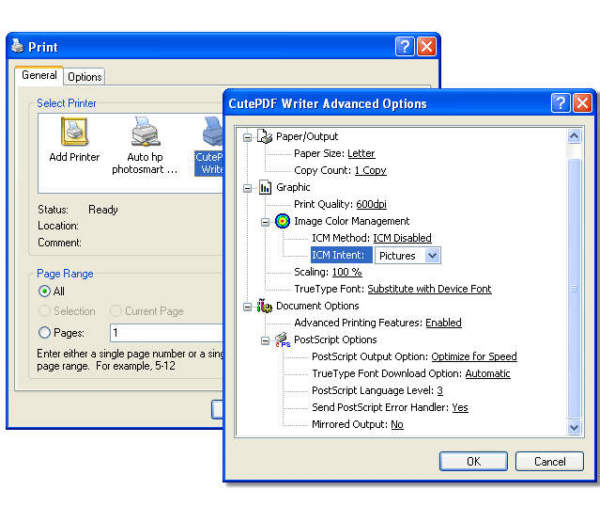Collapse the Image Color Management node

pyautogui.click(x=265, y=222)
